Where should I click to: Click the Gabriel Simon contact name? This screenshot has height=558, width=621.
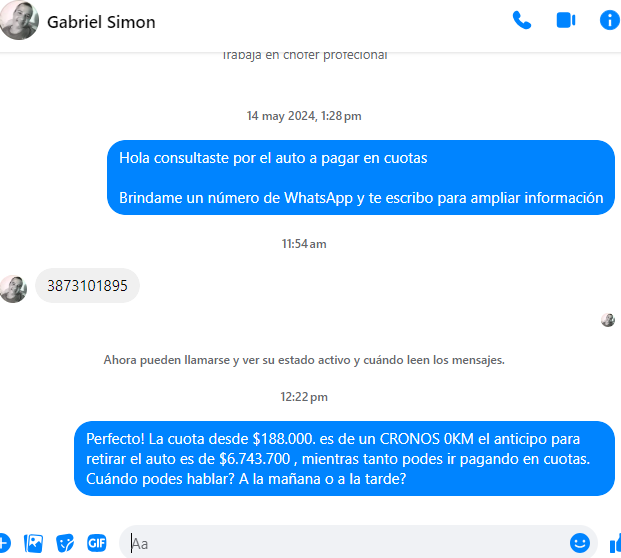pos(101,22)
